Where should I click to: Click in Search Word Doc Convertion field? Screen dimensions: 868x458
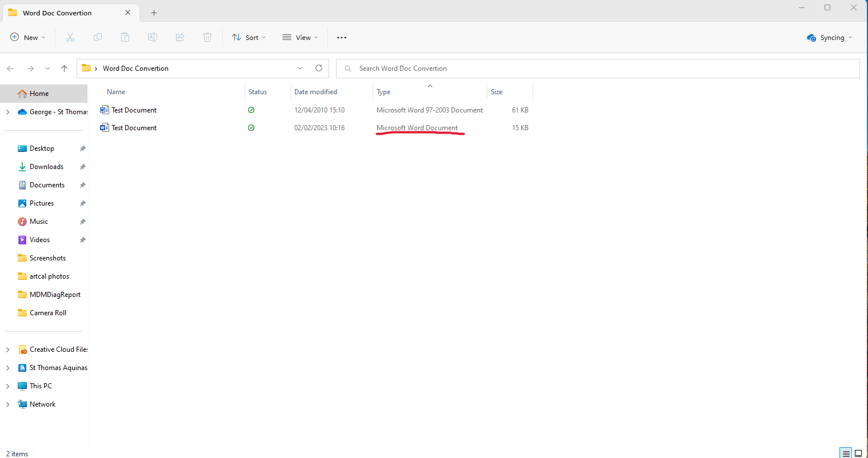598,69
